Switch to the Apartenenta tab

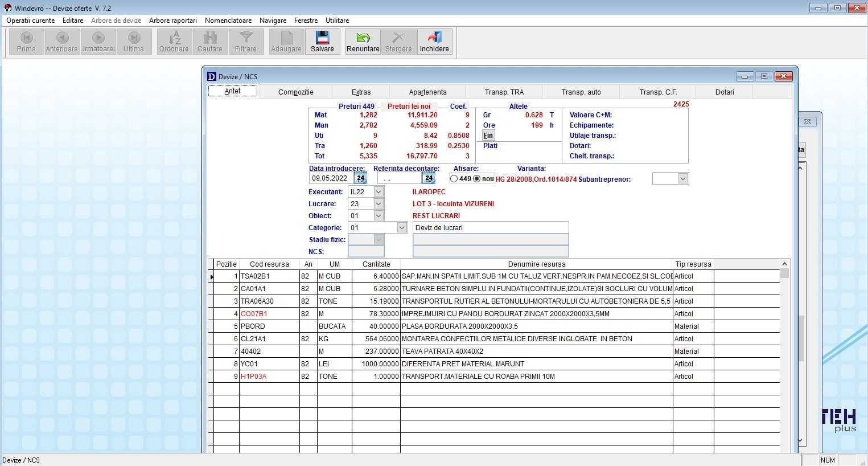point(427,92)
